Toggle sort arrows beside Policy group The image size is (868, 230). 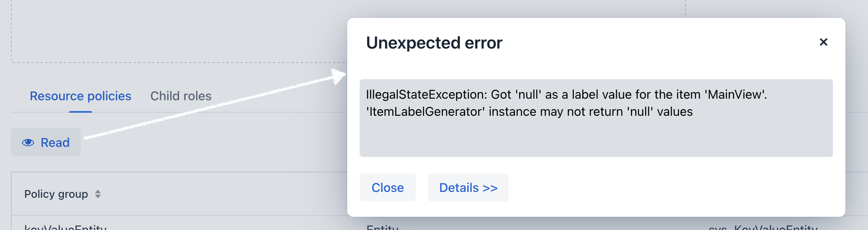point(98,194)
